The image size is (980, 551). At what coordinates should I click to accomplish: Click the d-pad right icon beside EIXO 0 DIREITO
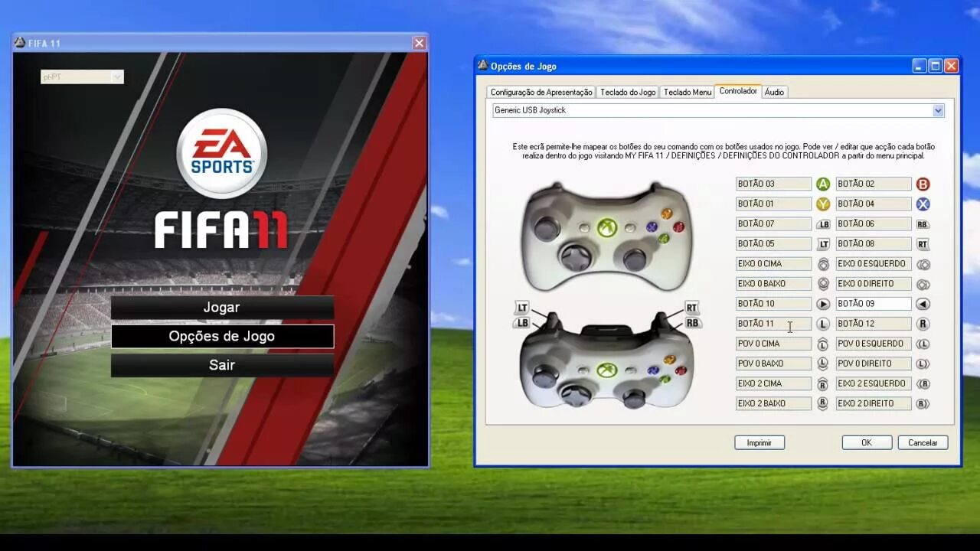pos(923,284)
